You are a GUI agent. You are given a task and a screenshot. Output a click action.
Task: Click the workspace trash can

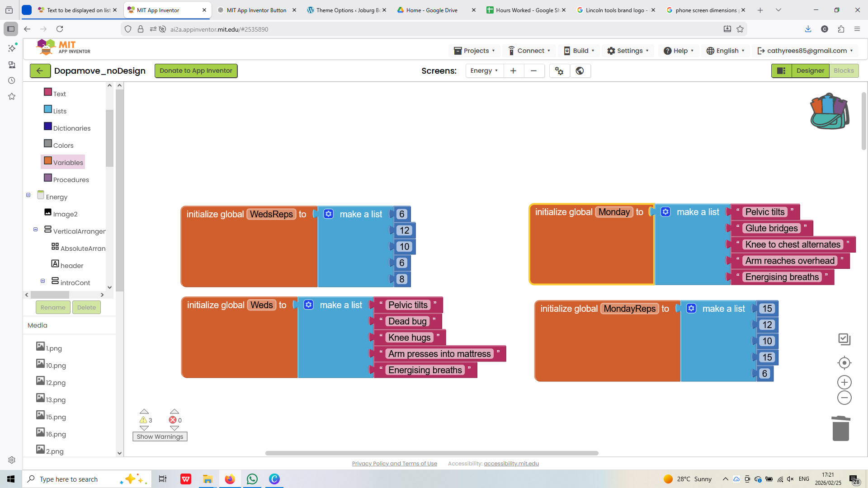[x=840, y=428]
